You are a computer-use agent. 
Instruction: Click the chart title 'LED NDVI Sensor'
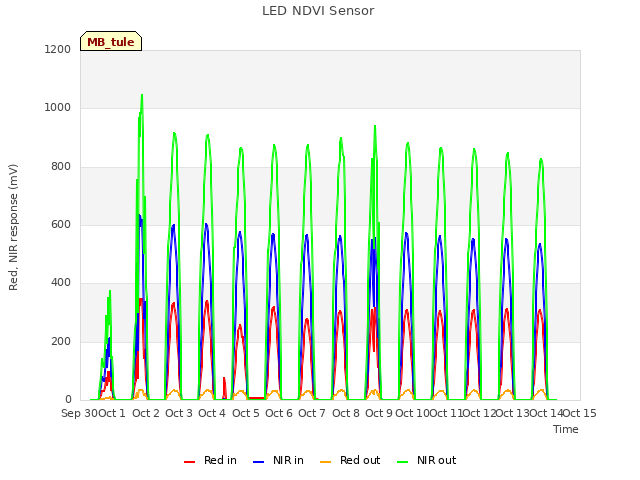click(318, 11)
